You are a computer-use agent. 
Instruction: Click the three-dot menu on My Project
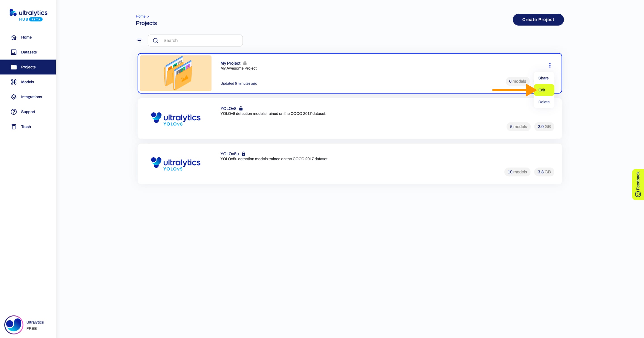tap(550, 65)
